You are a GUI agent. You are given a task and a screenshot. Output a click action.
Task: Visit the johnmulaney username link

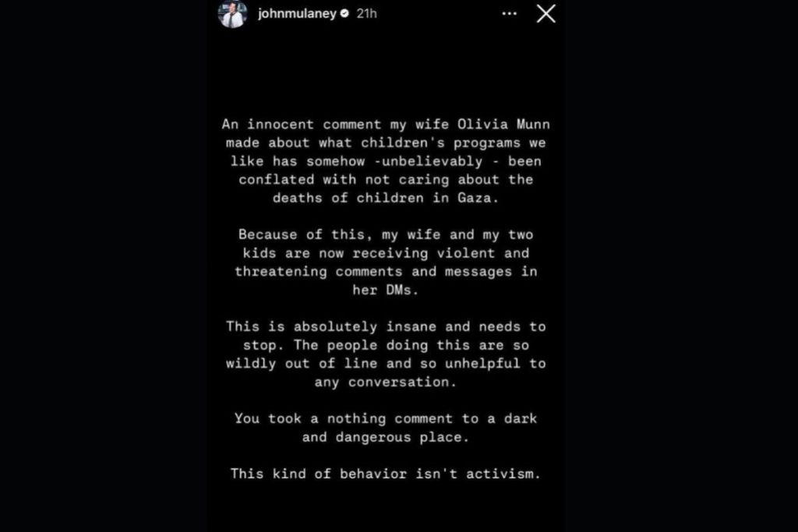297,13
